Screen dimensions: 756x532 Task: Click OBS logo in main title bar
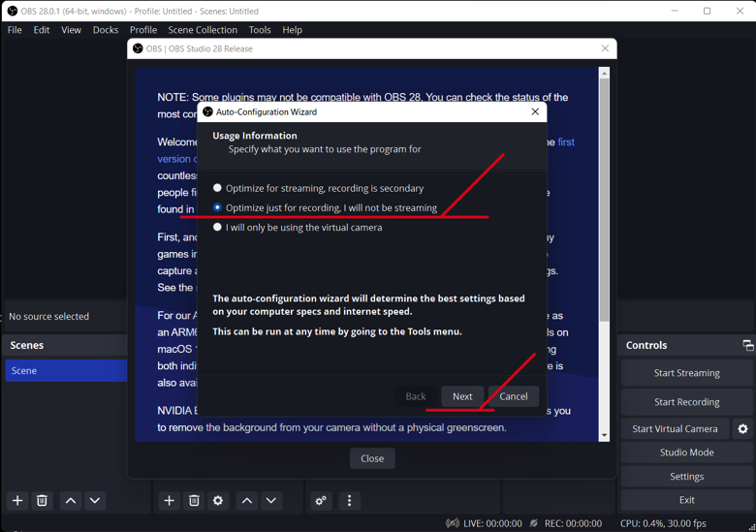13,11
